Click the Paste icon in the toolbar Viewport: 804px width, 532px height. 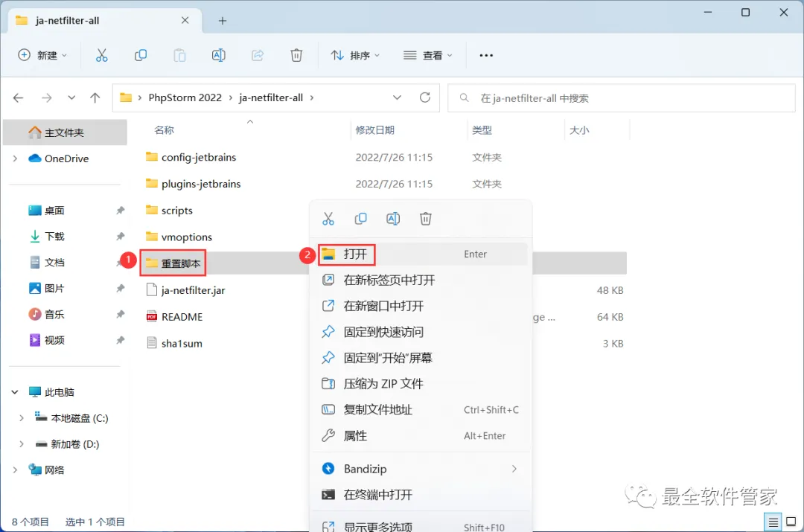(179, 55)
